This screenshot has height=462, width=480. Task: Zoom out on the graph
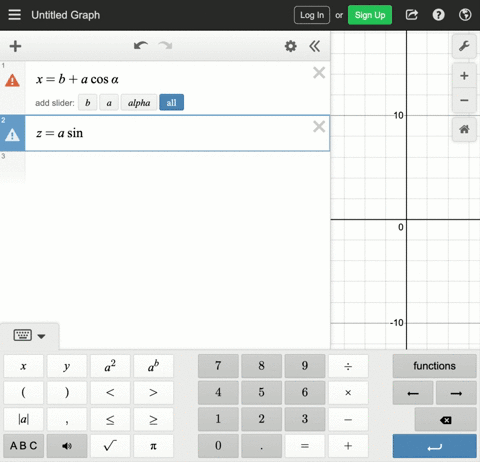(464, 100)
